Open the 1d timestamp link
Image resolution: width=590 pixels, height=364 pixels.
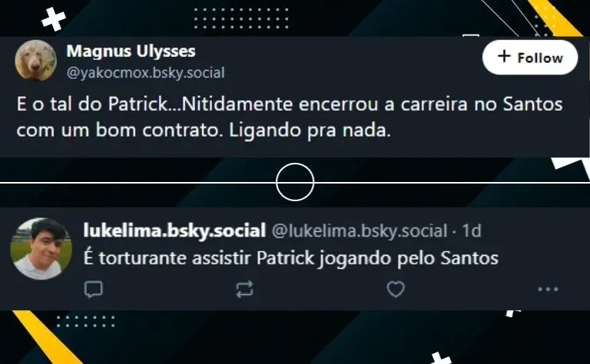coord(472,230)
